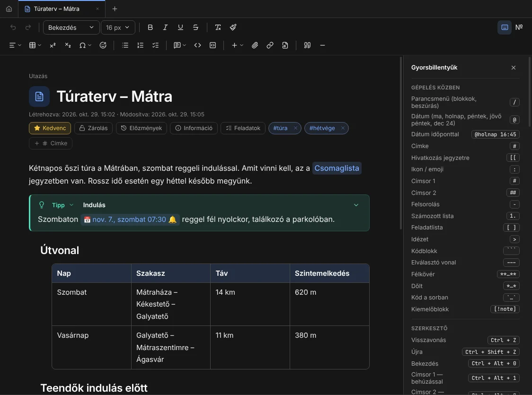Screen dimensions: 532x395
Task: Click the undo arrow in the toolbar
Action: [13, 27]
